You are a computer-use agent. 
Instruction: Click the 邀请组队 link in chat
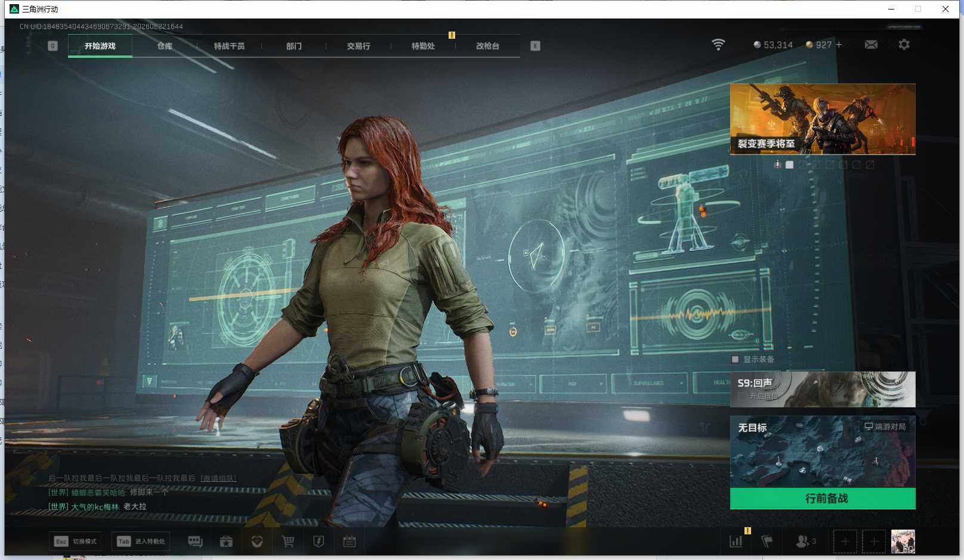[x=218, y=478]
